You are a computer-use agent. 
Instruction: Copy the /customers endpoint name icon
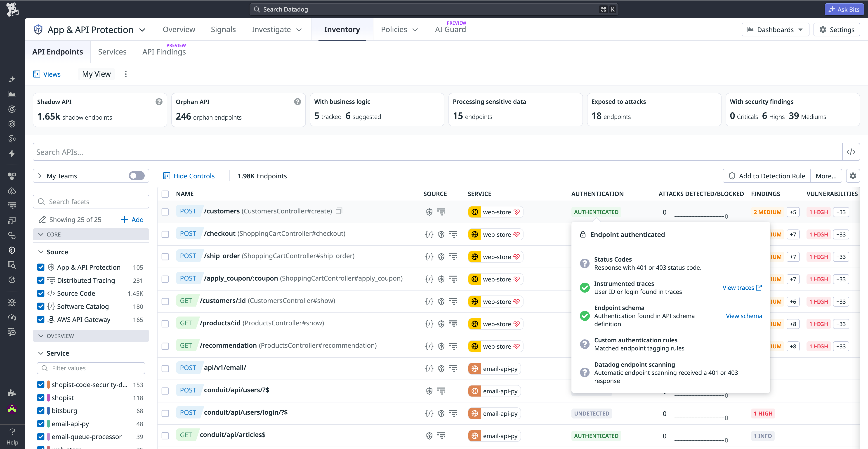tap(339, 211)
